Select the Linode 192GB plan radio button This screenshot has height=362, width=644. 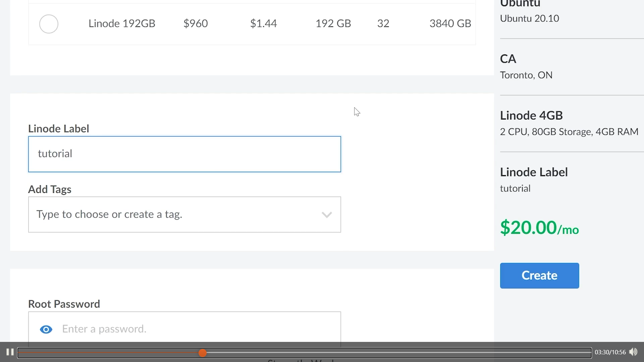pyautogui.click(x=49, y=24)
